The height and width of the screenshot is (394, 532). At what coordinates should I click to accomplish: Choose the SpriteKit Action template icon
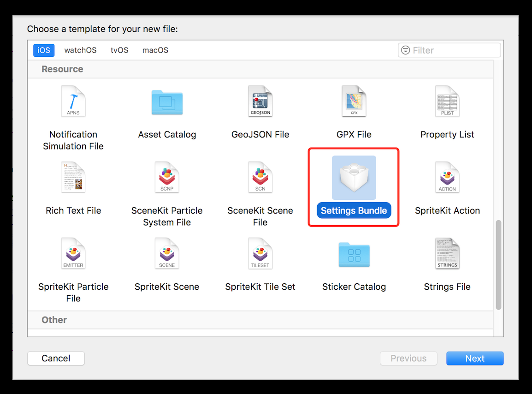447,177
